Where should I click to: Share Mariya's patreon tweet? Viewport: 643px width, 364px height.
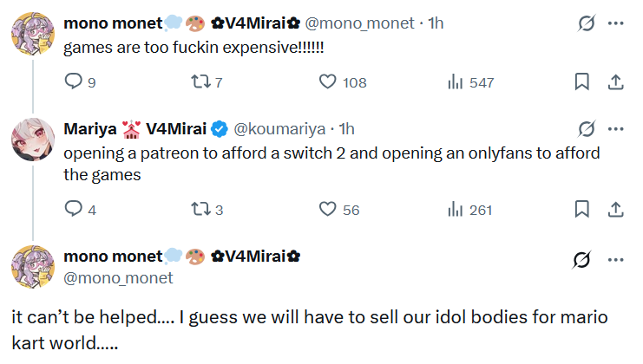[x=614, y=209]
